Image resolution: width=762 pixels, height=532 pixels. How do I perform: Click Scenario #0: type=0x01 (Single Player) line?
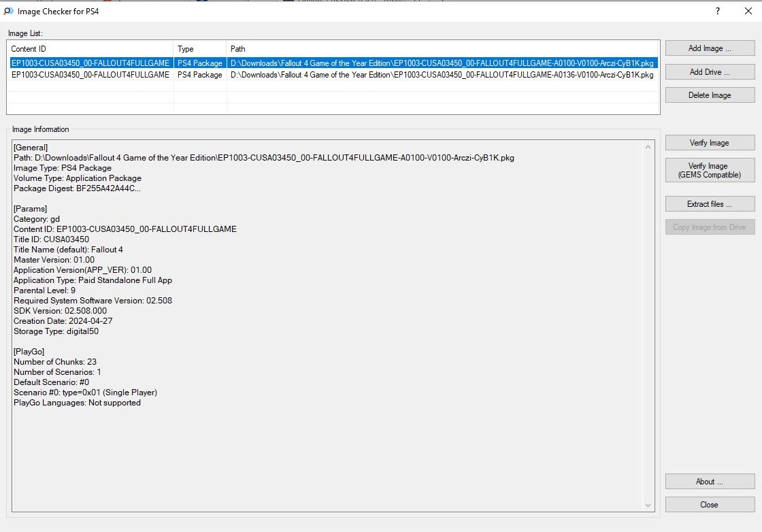click(85, 393)
